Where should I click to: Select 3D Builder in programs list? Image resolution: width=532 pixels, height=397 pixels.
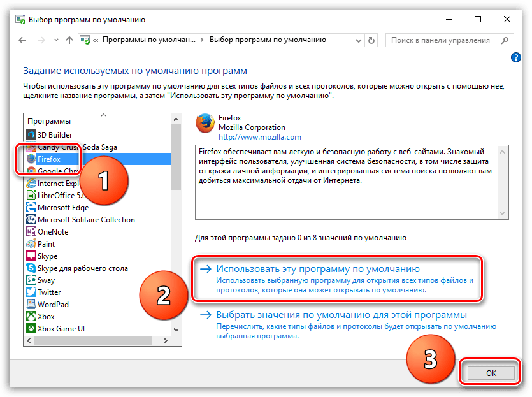click(55, 134)
